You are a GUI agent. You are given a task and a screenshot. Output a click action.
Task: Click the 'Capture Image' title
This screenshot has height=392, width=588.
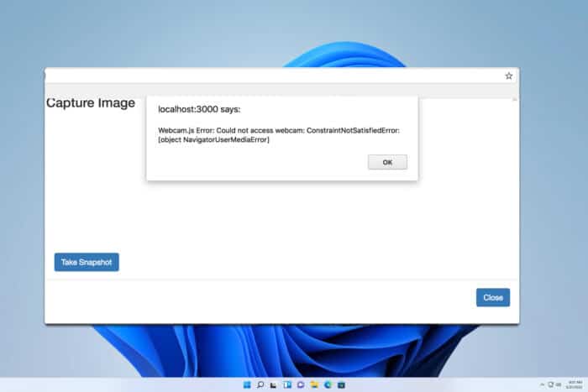click(91, 102)
